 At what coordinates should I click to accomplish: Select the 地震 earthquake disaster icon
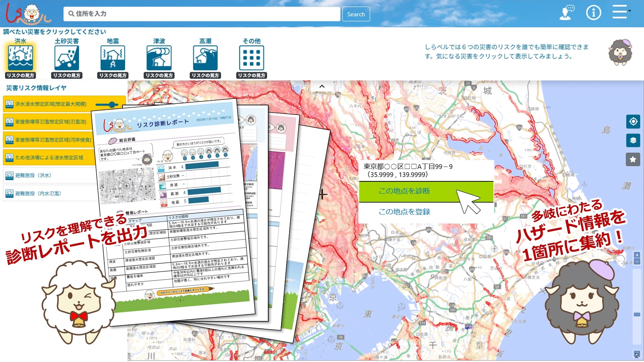click(x=113, y=58)
